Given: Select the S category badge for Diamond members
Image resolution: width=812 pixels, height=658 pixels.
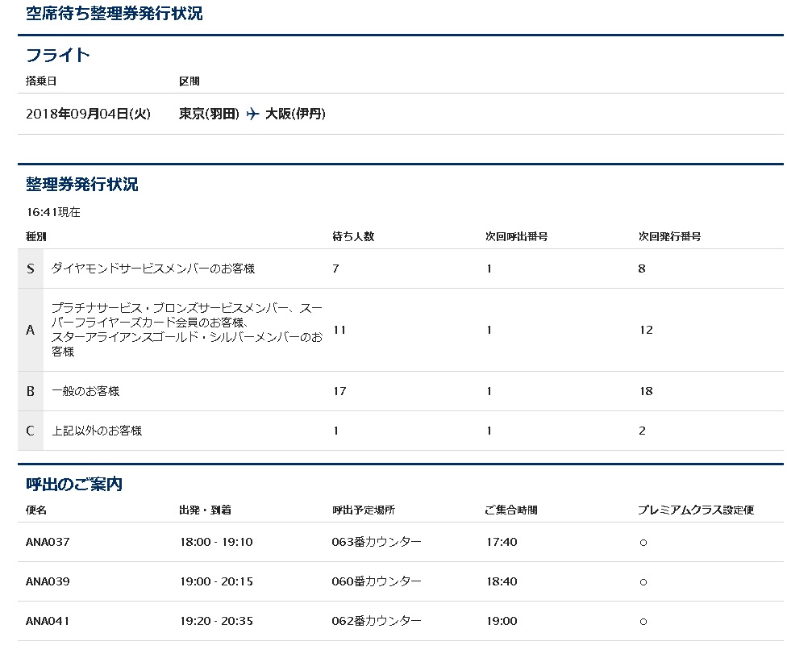Looking at the screenshot, I should 31,269.
